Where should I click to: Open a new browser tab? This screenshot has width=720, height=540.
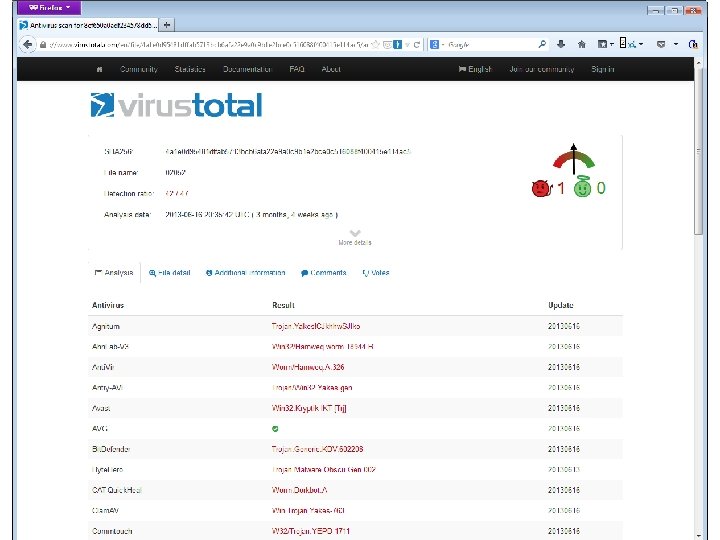click(167, 25)
